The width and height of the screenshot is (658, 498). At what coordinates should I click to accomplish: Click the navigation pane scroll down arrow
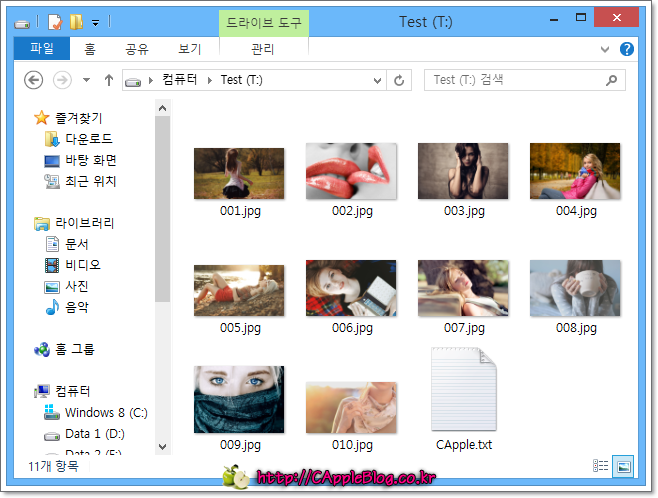coord(162,446)
